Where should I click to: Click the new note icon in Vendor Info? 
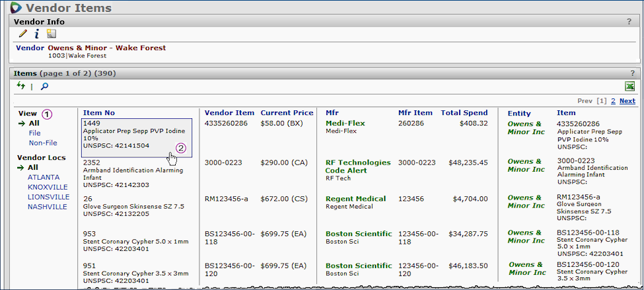pyautogui.click(x=52, y=34)
